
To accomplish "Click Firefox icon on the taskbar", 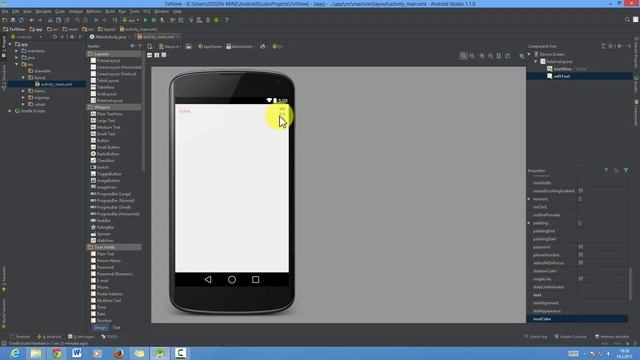I will [119, 353].
